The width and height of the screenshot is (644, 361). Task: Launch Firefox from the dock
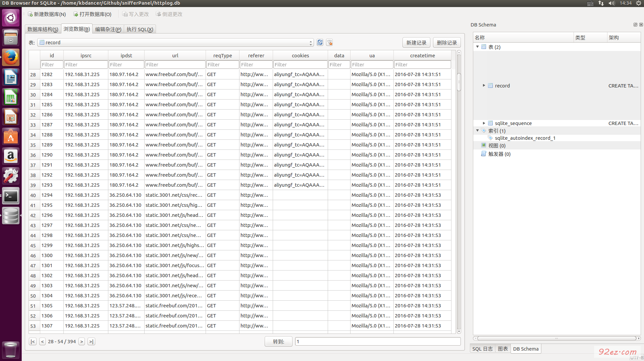(11, 57)
